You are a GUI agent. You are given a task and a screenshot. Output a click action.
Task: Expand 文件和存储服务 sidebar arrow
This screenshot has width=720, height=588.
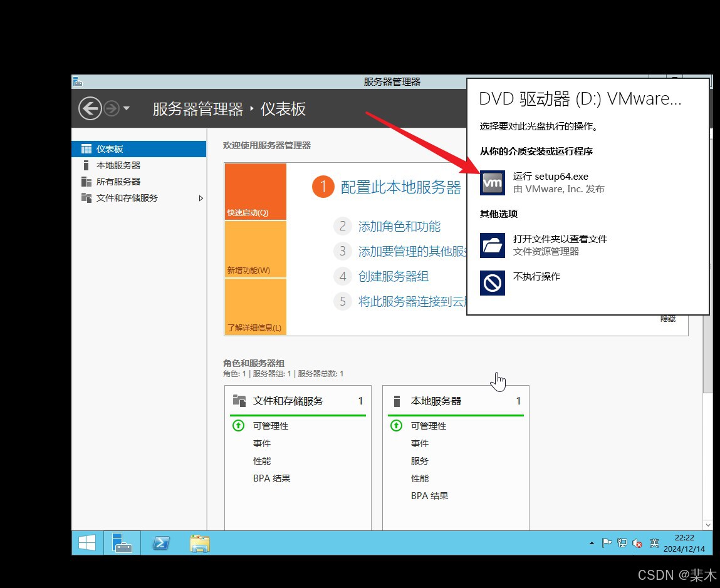(201, 199)
